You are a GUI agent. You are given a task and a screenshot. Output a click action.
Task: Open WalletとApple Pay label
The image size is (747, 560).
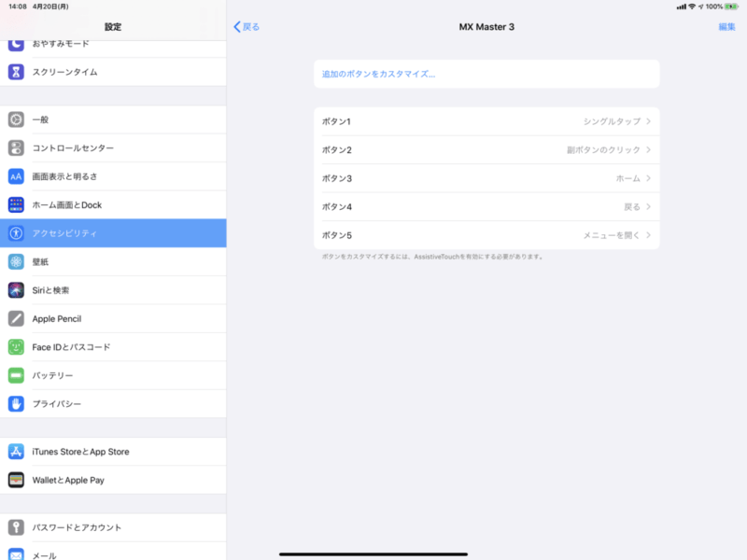point(68,480)
